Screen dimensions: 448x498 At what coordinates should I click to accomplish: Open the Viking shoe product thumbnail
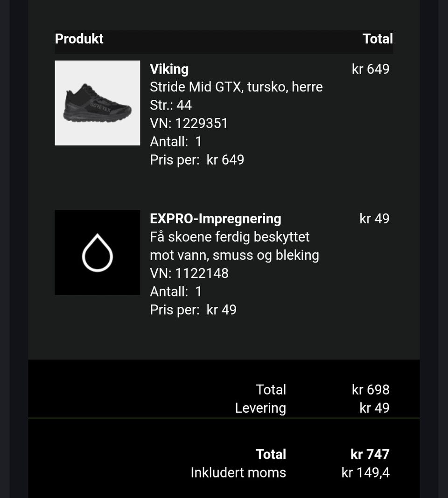pyautogui.click(x=97, y=103)
